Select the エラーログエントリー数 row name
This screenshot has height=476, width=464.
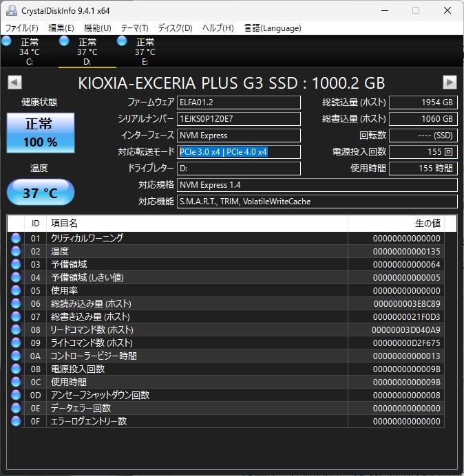[88, 421]
